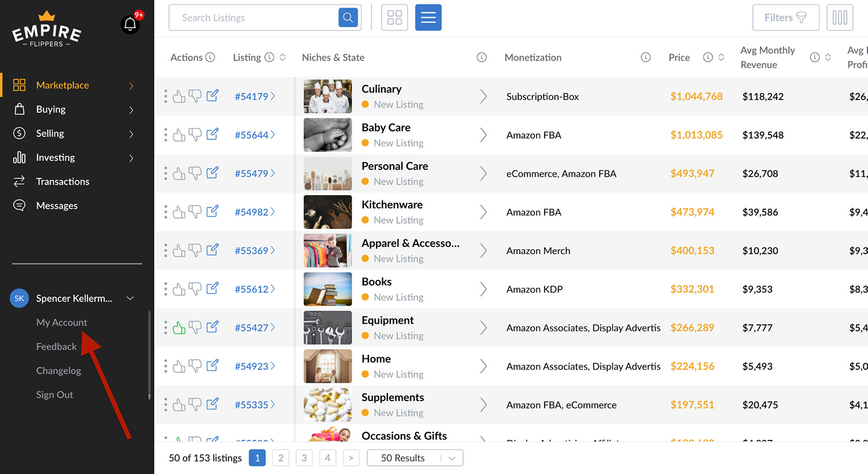
Task: Toggle green thumbs up on Equipment listing
Action: coord(179,327)
